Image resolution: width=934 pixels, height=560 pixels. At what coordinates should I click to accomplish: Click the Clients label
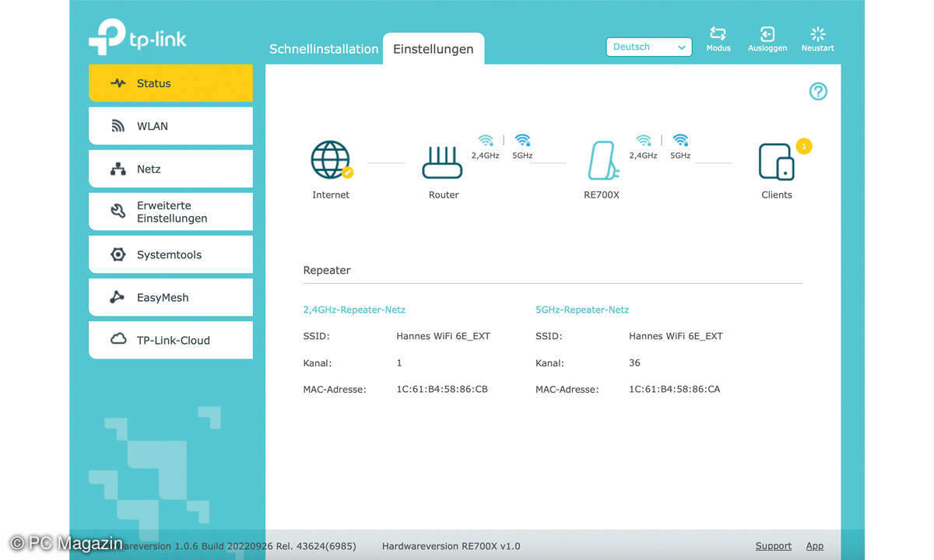click(x=777, y=195)
